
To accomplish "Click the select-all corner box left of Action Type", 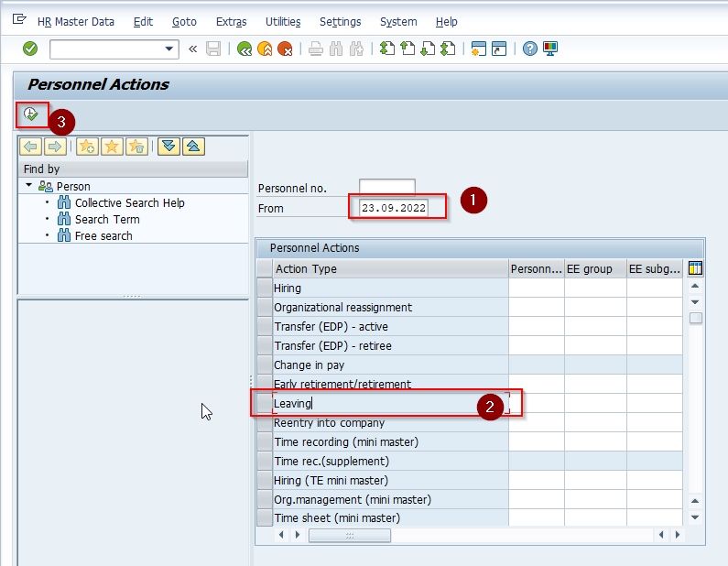I will (x=265, y=268).
